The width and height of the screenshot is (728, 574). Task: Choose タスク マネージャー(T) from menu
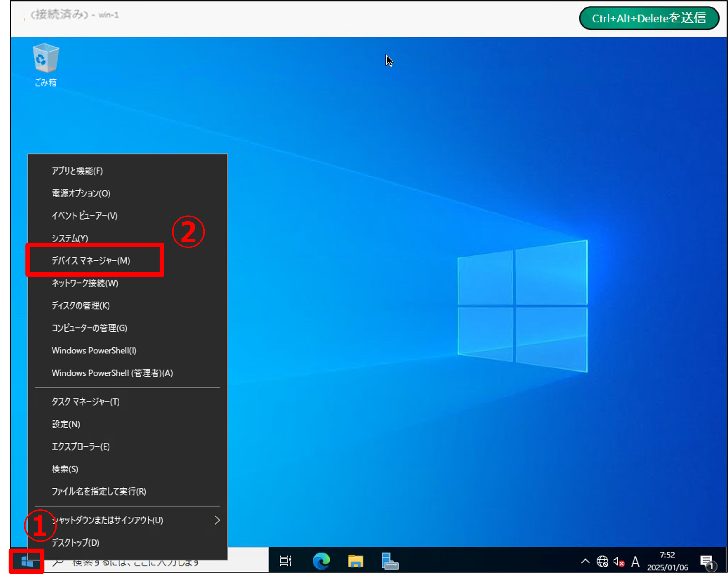[x=85, y=402]
